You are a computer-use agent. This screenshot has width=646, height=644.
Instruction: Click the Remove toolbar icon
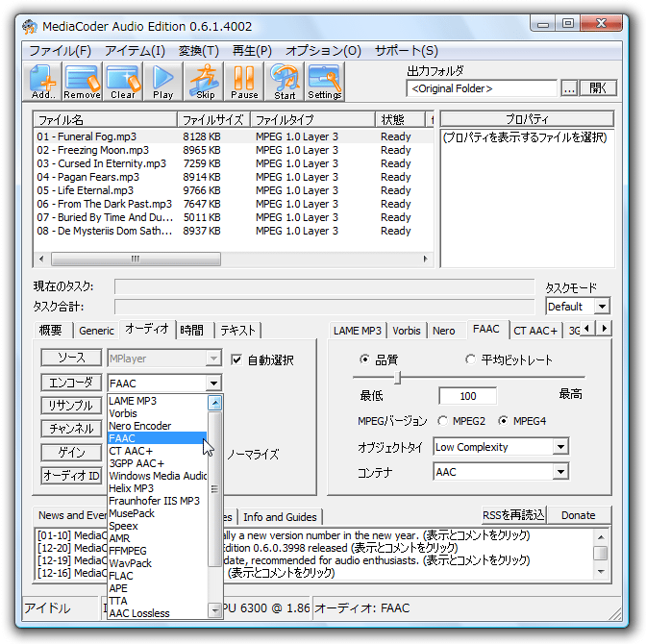(83, 82)
